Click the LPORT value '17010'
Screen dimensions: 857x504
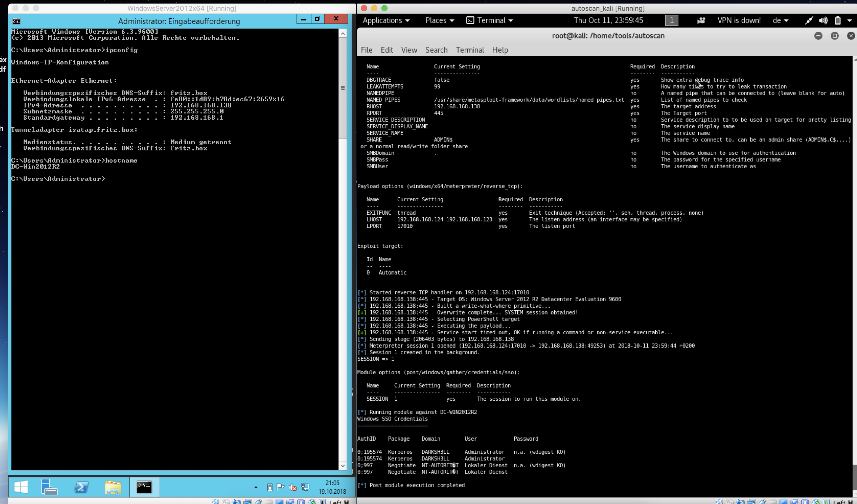point(405,226)
